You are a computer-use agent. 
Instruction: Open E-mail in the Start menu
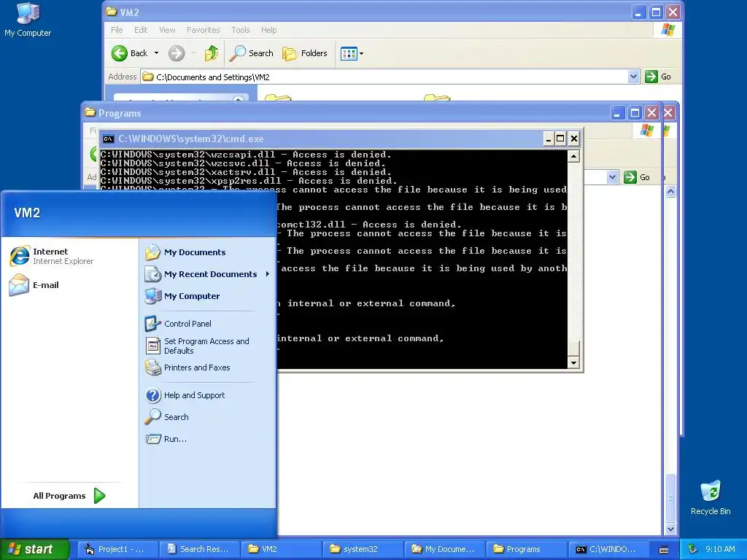coord(34,285)
